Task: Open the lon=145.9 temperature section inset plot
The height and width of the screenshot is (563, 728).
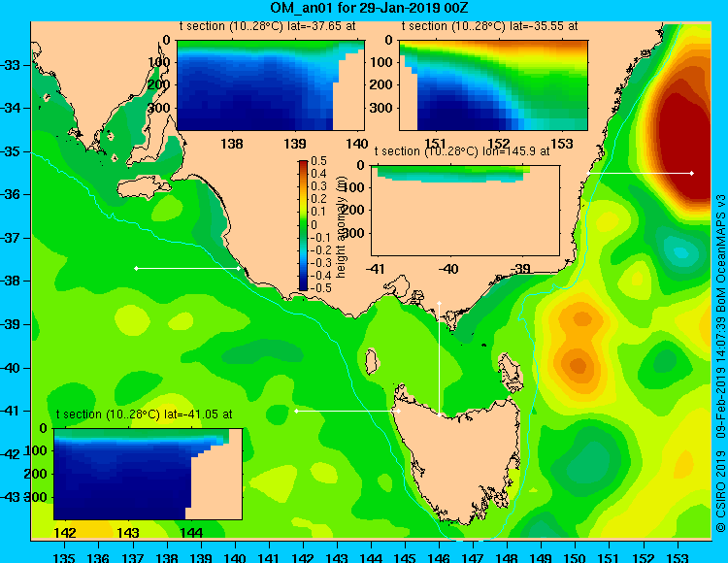Action: tap(465, 211)
